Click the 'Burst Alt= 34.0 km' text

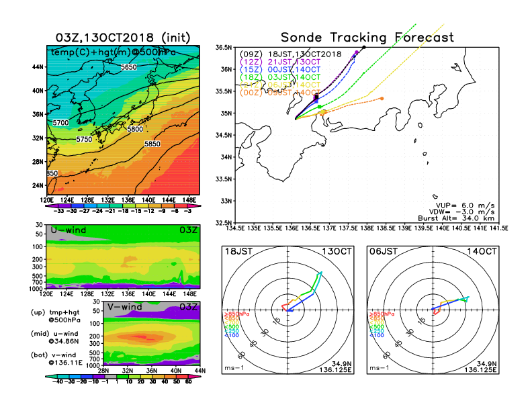click(x=456, y=218)
